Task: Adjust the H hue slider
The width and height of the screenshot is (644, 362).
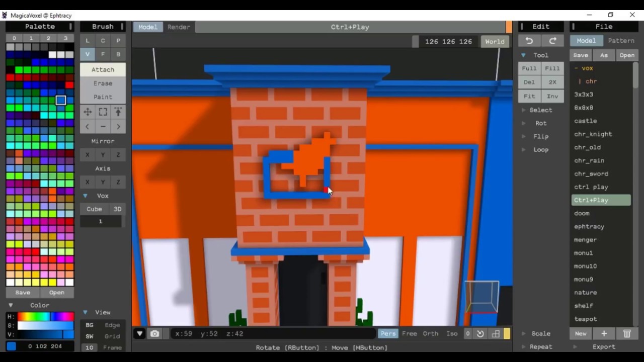Action: click(46, 317)
